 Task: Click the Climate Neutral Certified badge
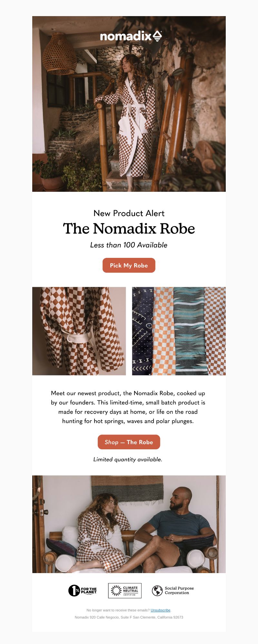click(125, 590)
